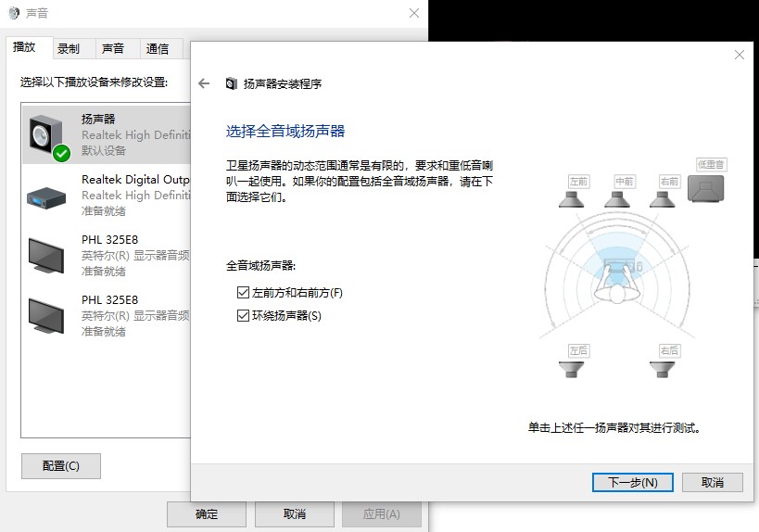The image size is (759, 532).
Task: Switch to the 通信 tab
Action: (158, 49)
